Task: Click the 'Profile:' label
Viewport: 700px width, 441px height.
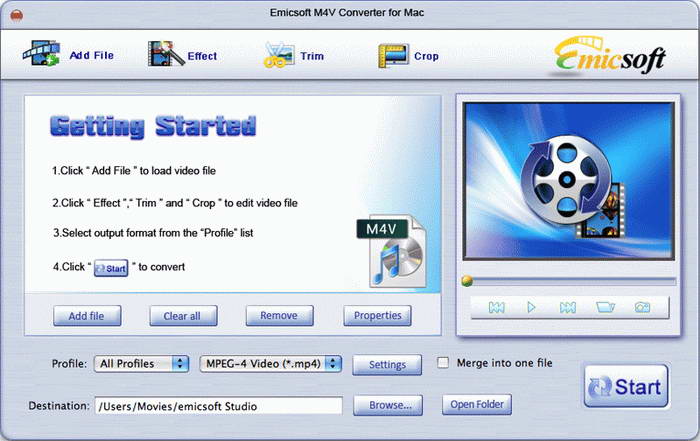Action: pos(69,363)
